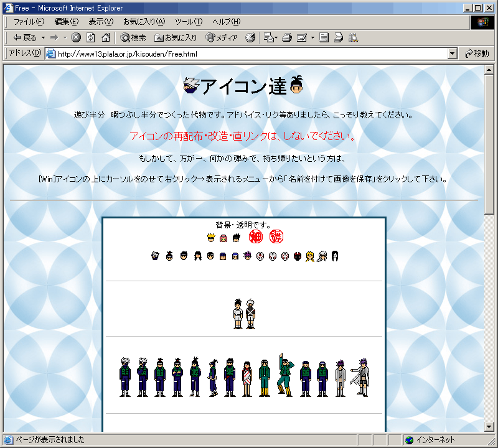
Task: Click the yellow-haired Naruto head icon
Action: coord(211,238)
